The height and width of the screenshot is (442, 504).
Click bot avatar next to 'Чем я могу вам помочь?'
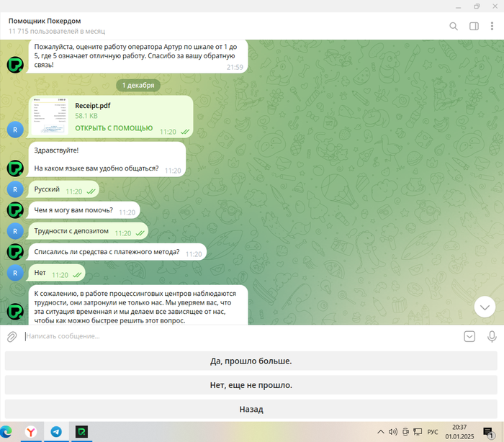point(15,210)
